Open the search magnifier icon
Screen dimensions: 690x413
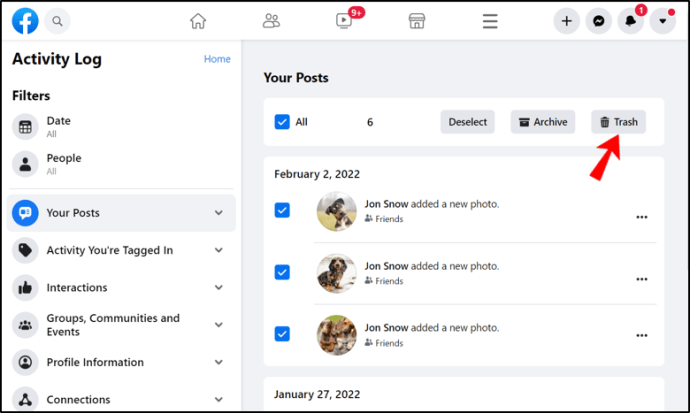point(57,21)
